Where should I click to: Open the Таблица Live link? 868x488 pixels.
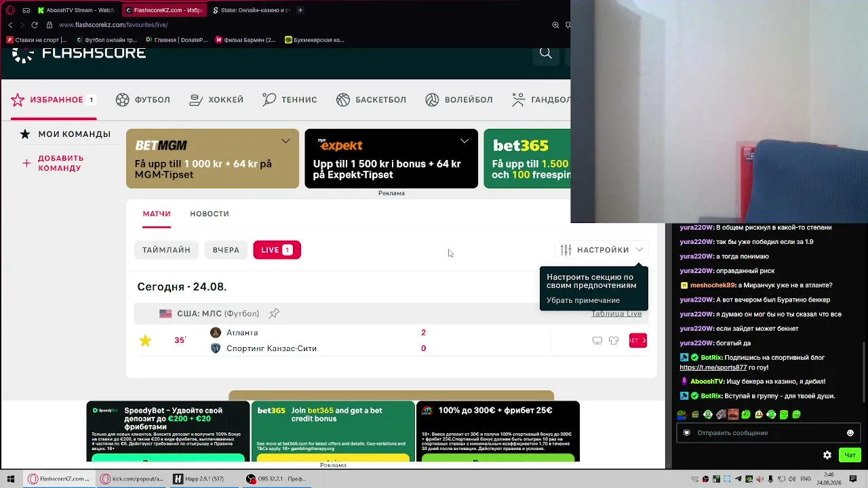pyautogui.click(x=616, y=314)
